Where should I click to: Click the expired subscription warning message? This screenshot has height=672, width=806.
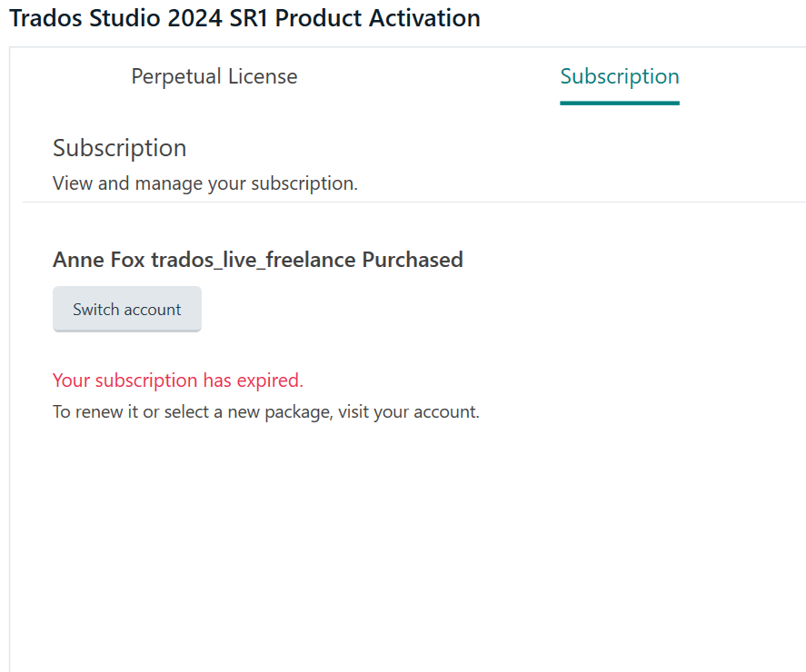coord(177,380)
